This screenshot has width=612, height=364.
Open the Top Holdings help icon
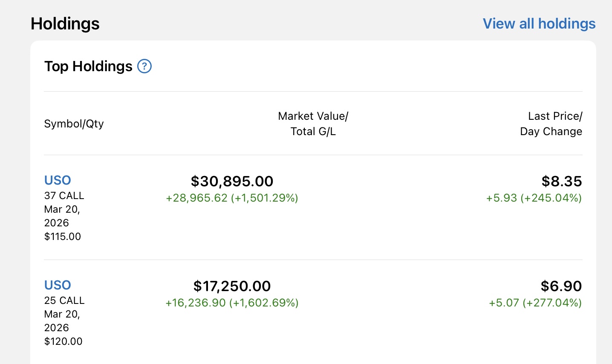(144, 66)
